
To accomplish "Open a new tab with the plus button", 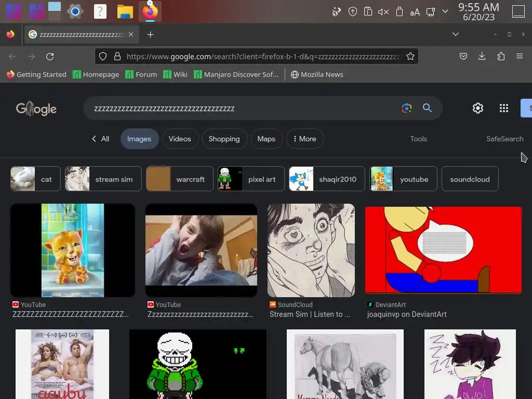I will pos(150,35).
